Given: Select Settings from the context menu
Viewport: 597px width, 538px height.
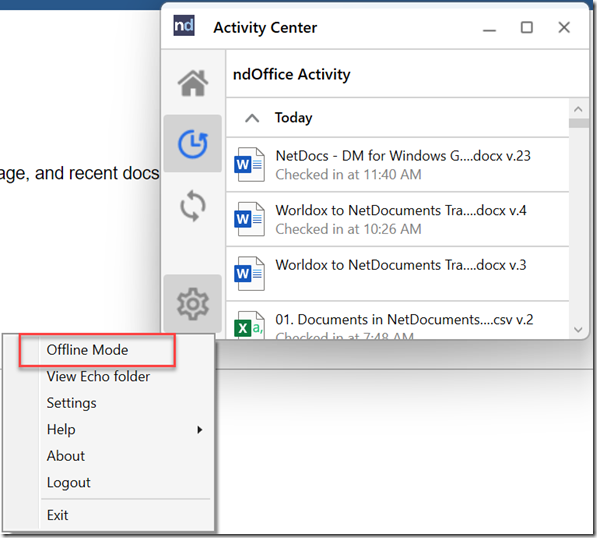Looking at the screenshot, I should (72, 403).
